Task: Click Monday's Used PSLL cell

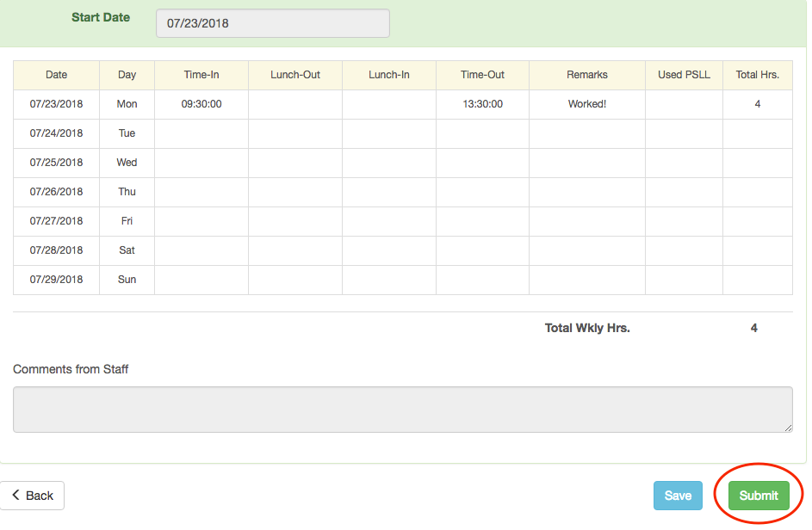Action: tap(684, 104)
